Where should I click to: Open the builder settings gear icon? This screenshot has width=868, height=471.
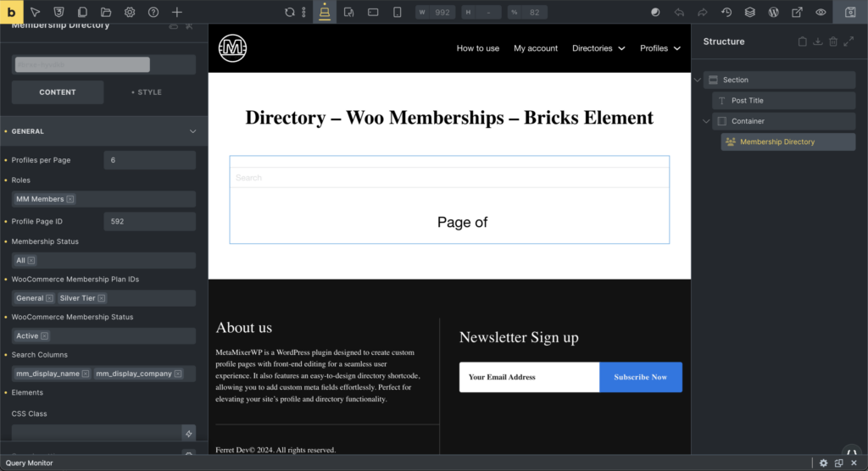[x=130, y=13]
